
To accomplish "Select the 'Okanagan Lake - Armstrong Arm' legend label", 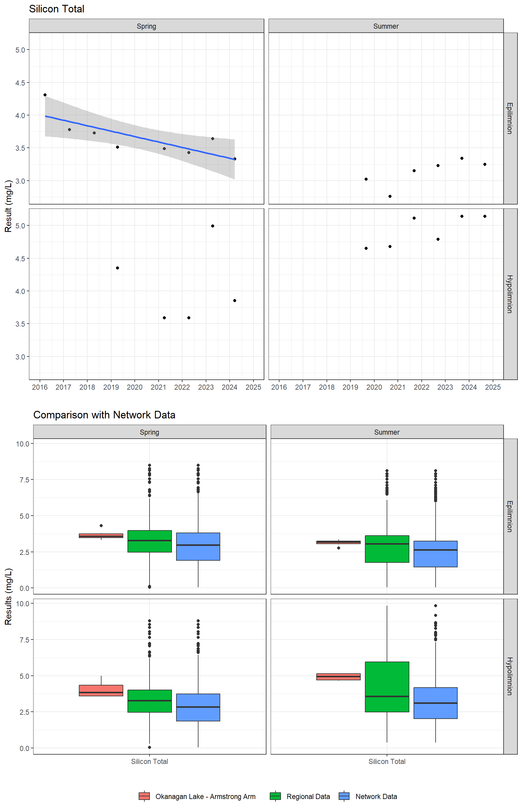I will (x=205, y=796).
